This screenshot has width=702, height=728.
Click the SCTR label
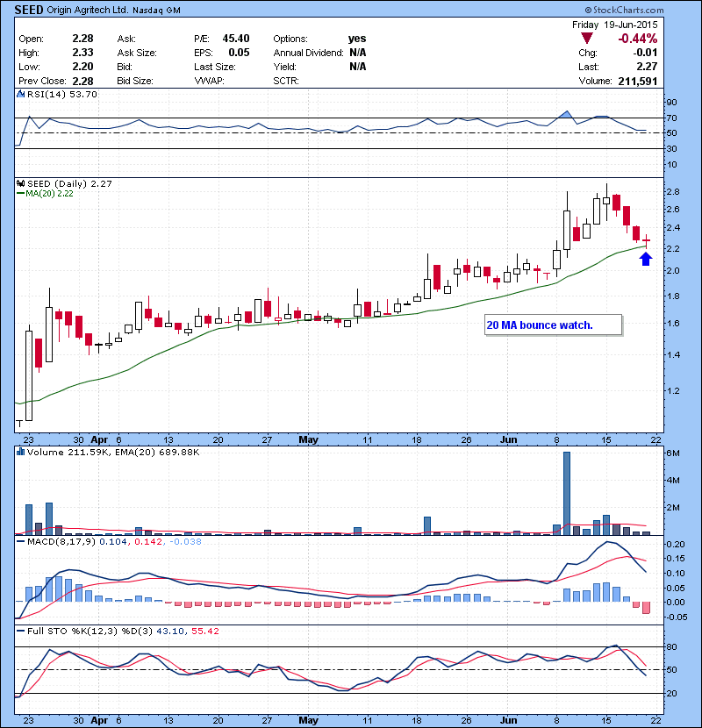pos(286,82)
